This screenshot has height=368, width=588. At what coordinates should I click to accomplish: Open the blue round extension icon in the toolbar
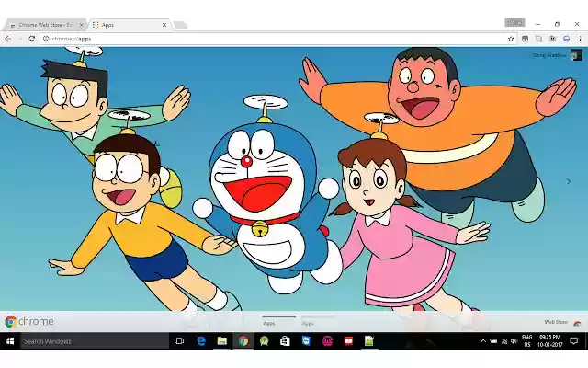pyautogui.click(x=566, y=39)
